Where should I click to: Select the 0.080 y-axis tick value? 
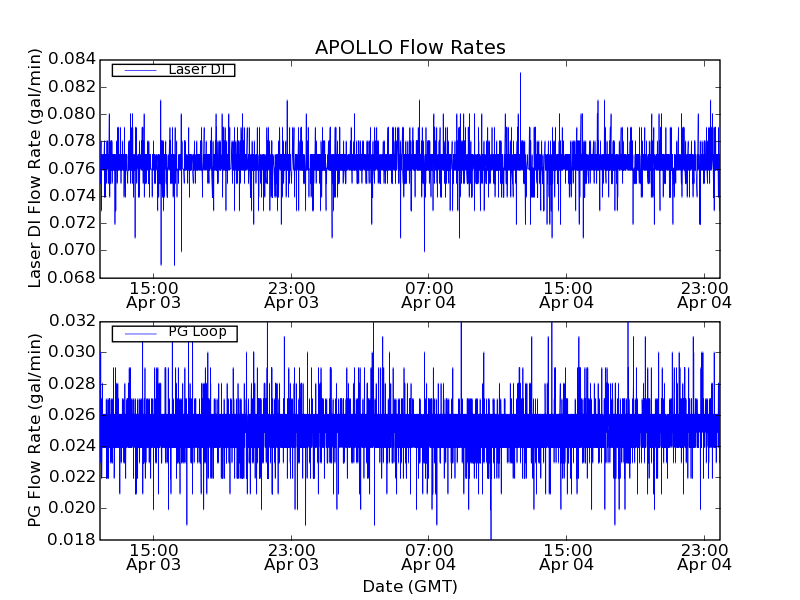[x=72, y=114]
